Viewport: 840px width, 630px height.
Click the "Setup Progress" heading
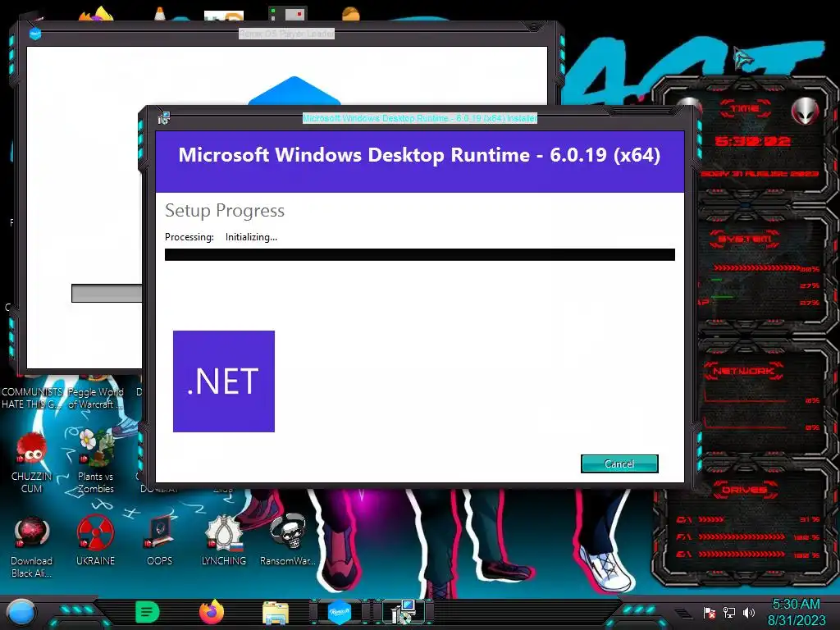coord(225,211)
